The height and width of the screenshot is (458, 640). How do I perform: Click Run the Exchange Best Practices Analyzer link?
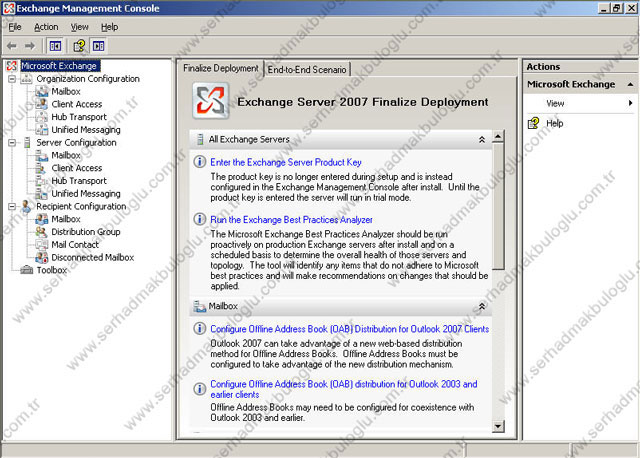click(x=291, y=219)
